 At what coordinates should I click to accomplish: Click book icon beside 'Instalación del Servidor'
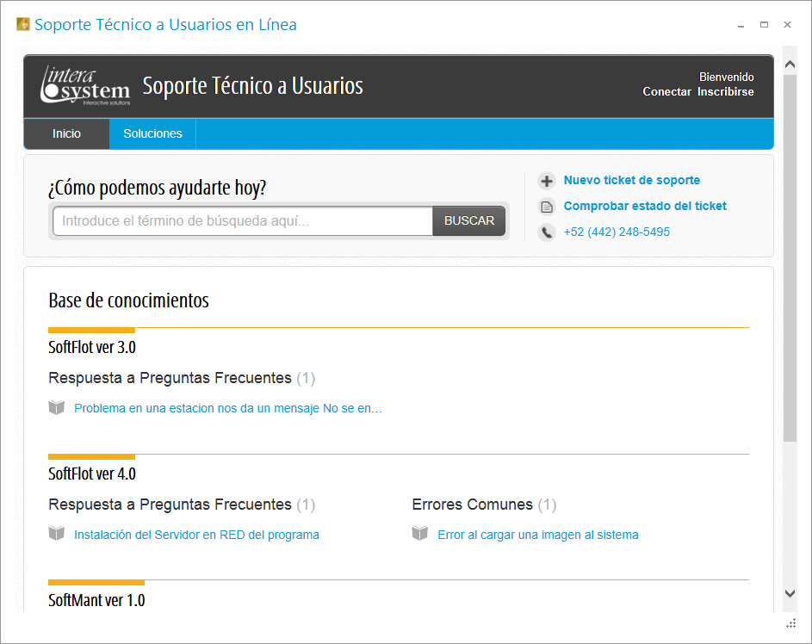pos(57,535)
